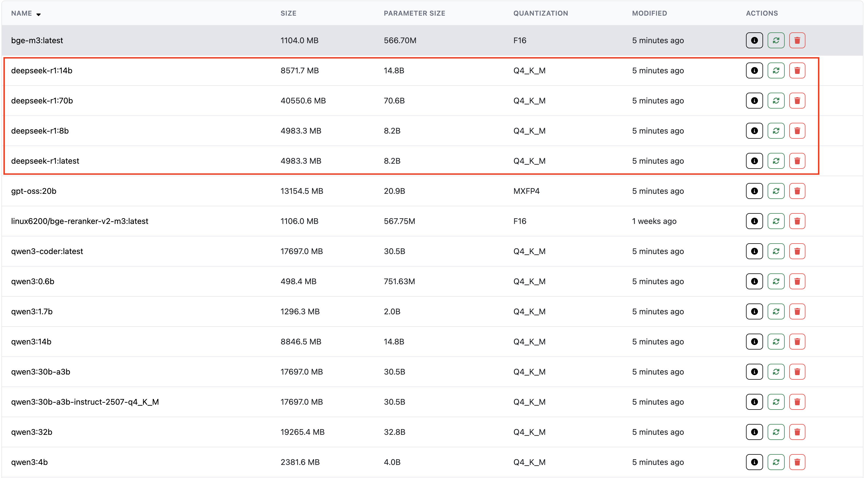Delete the qwen3:30b-a3b model
The height and width of the screenshot is (478, 868).
(797, 372)
